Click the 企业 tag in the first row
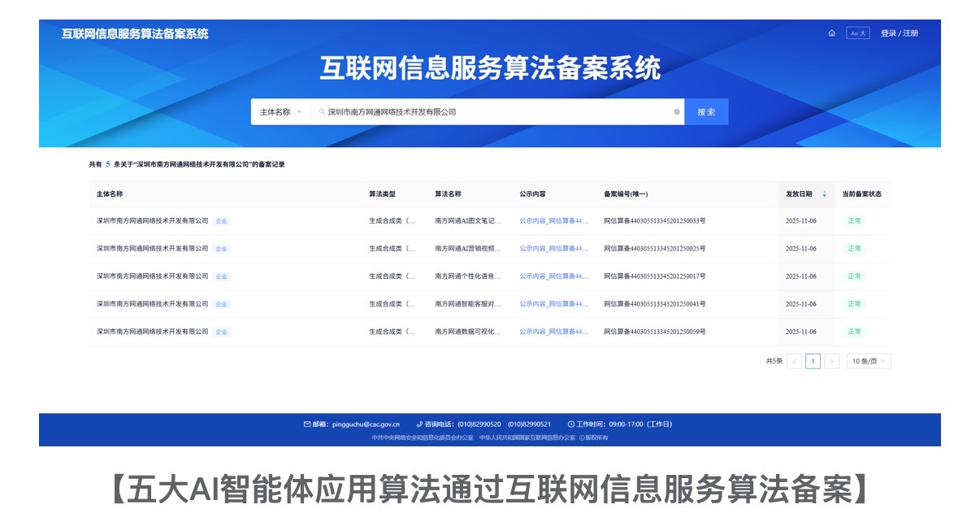This screenshot has height=522, width=980. click(221, 221)
